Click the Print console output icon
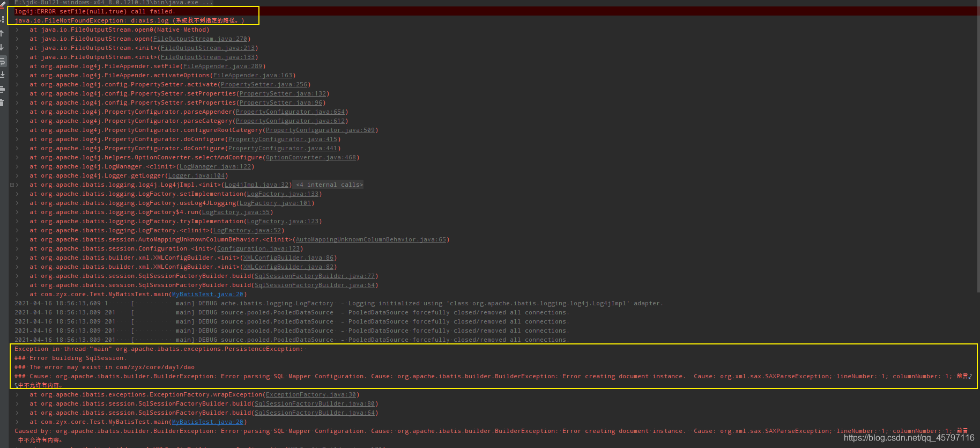980x448 pixels. point(2,89)
